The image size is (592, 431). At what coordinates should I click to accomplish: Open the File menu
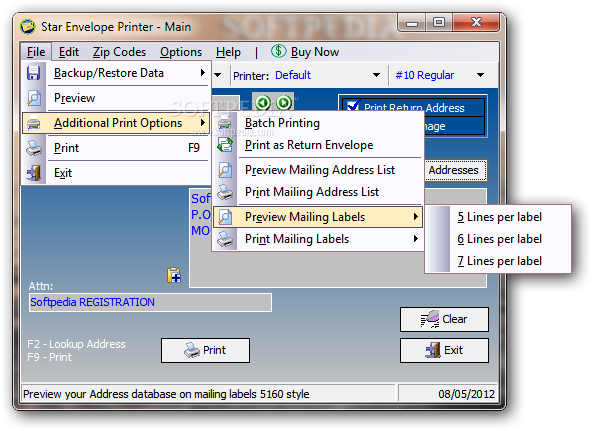coord(36,52)
